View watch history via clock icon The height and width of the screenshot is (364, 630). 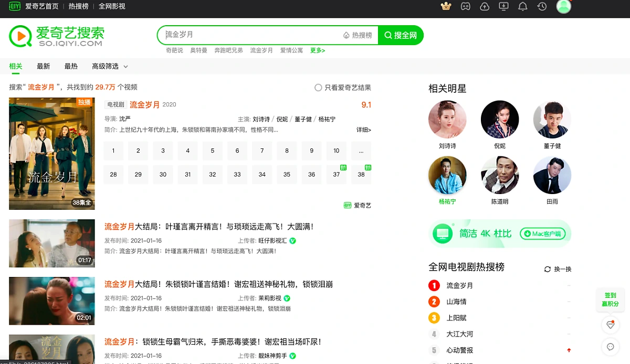coord(542,7)
